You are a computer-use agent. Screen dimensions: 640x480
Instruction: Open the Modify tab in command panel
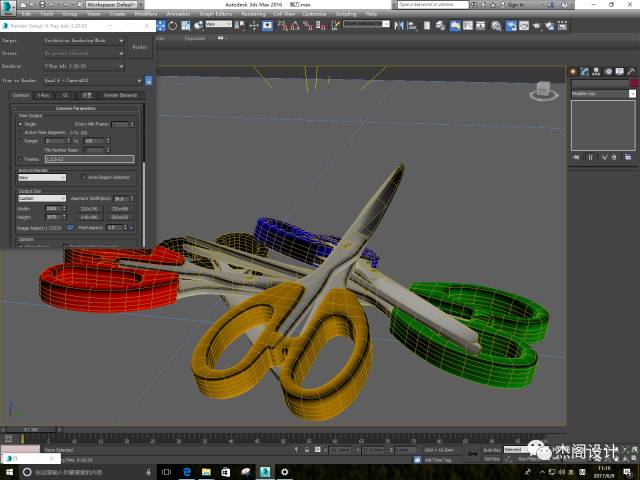584,71
